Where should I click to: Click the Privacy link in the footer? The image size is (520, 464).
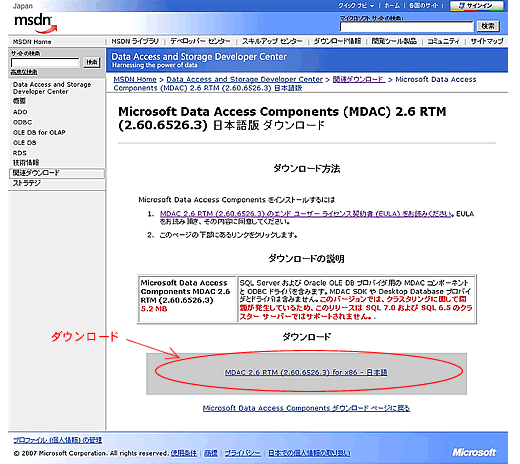point(242,453)
